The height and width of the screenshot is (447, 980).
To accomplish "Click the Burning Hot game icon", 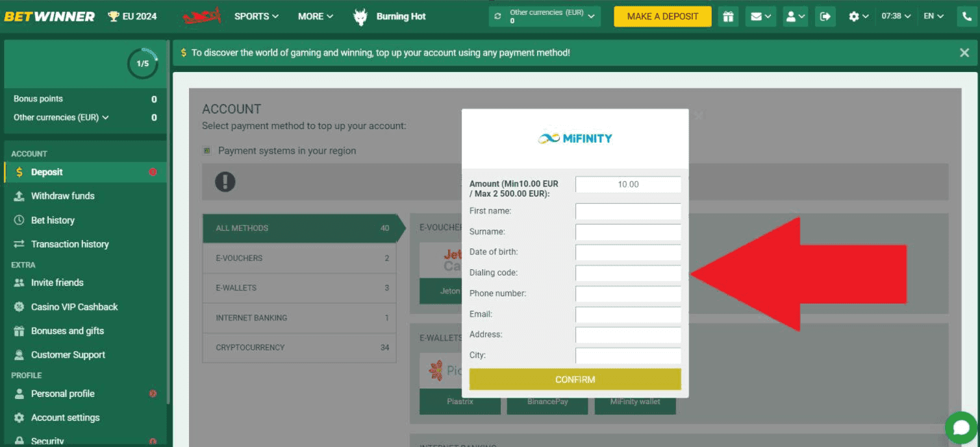I will click(360, 16).
